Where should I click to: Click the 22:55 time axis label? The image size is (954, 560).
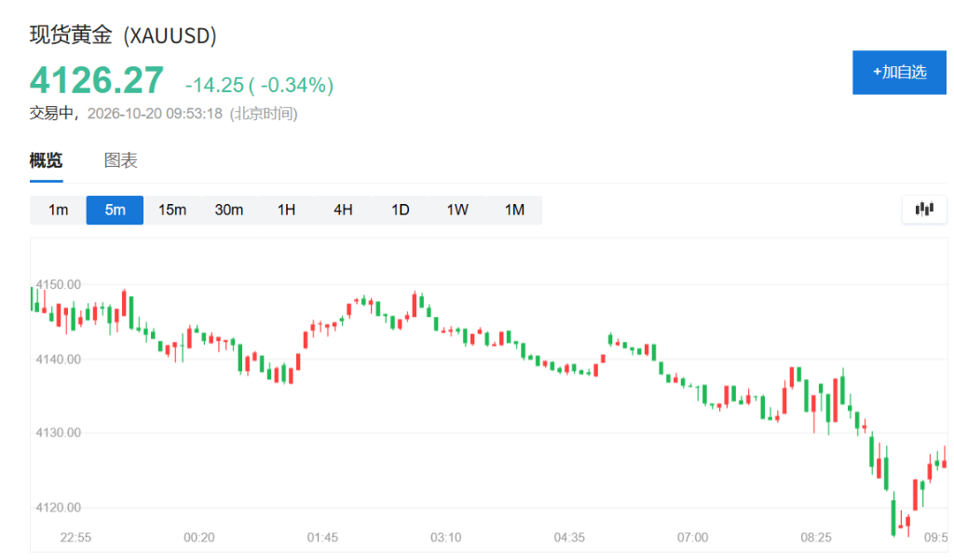pyautogui.click(x=75, y=538)
